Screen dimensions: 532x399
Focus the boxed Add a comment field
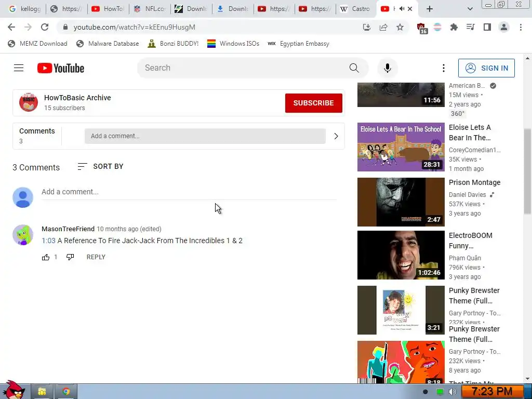pos(205,136)
